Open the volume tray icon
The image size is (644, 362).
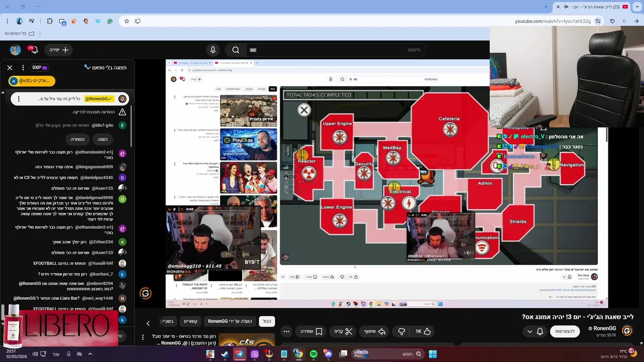(35, 354)
